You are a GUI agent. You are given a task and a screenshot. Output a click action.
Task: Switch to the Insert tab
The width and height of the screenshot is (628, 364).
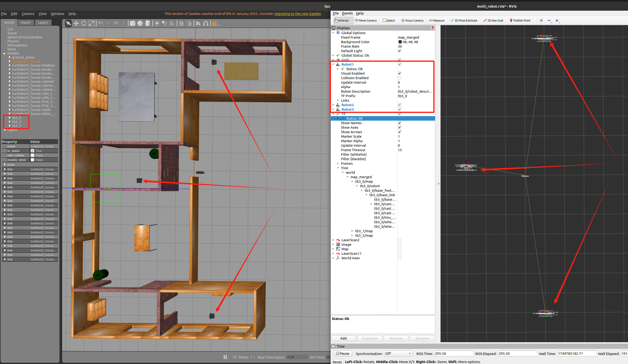pos(25,23)
